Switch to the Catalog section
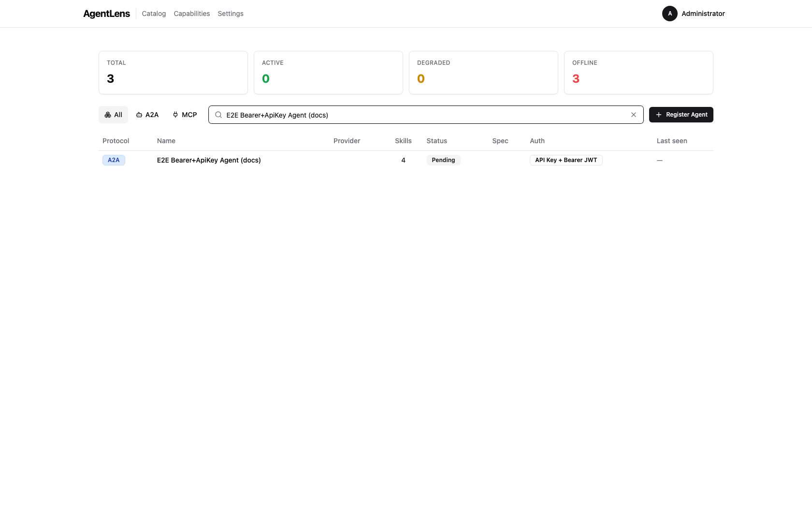This screenshot has width=812, height=508. pos(153,14)
